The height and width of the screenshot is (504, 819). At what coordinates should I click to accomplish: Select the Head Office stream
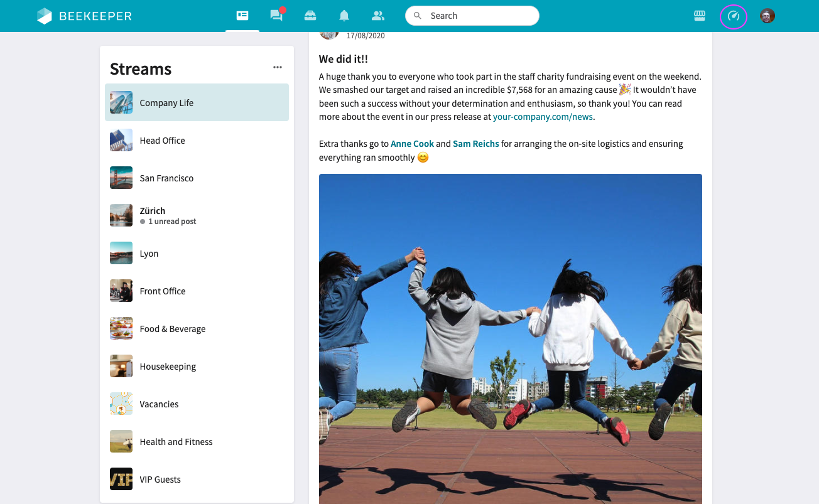pos(197,141)
